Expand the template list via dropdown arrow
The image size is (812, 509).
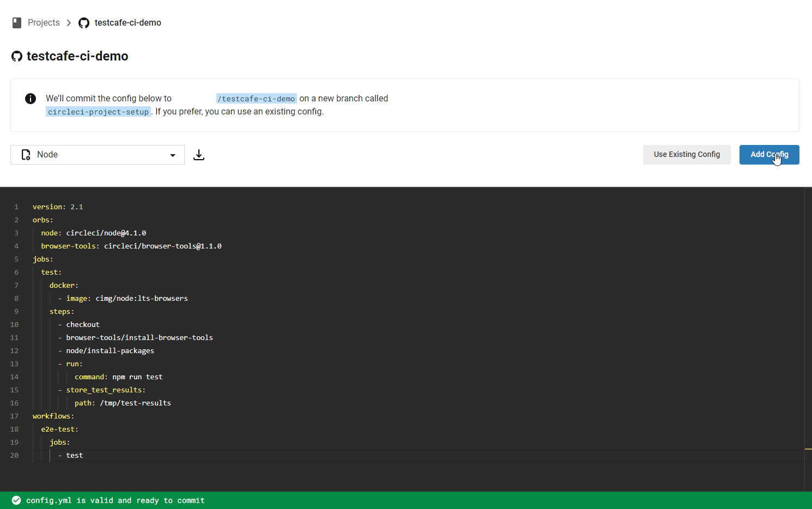pos(173,155)
